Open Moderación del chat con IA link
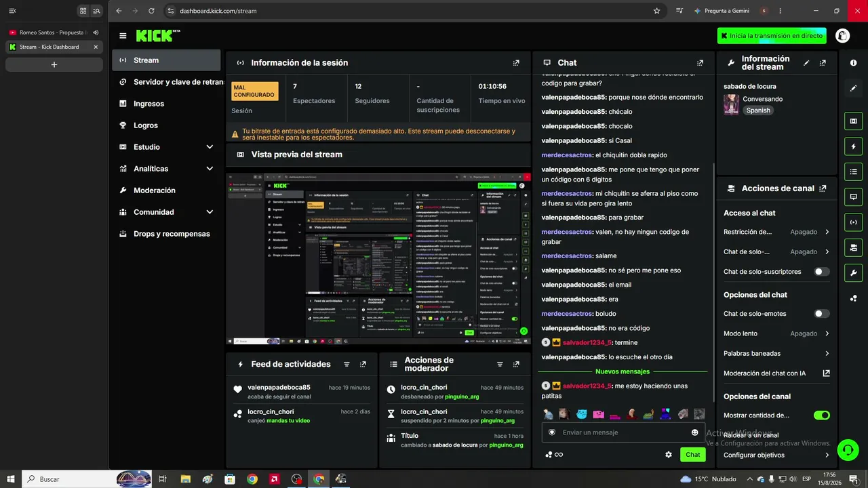This screenshot has width=868, height=488. tap(776, 373)
